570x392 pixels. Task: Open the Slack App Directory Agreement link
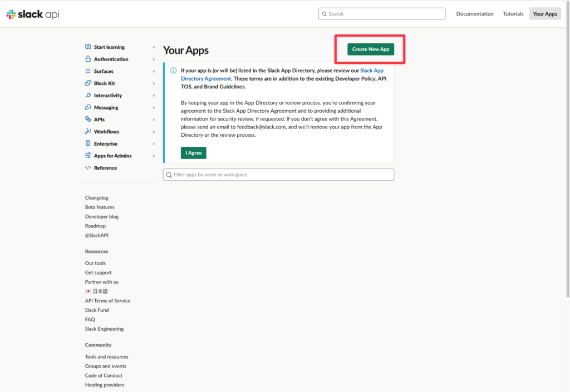pyautogui.click(x=282, y=75)
